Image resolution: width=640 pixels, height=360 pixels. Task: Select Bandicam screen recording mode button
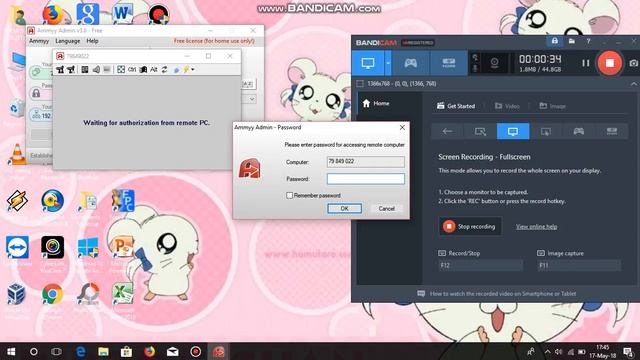click(x=368, y=63)
